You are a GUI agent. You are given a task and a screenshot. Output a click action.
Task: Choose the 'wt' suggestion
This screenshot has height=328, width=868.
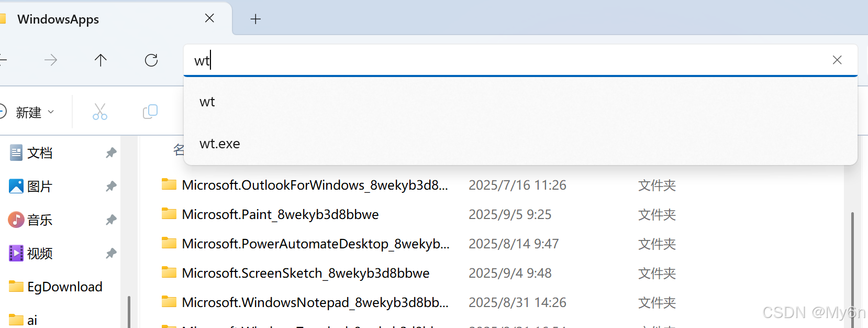(x=520, y=102)
